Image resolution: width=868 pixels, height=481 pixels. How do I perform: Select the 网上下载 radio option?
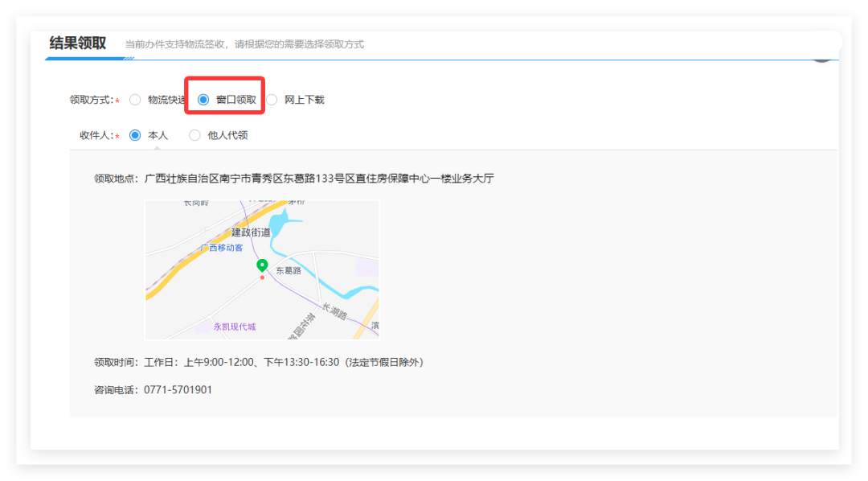point(272,100)
